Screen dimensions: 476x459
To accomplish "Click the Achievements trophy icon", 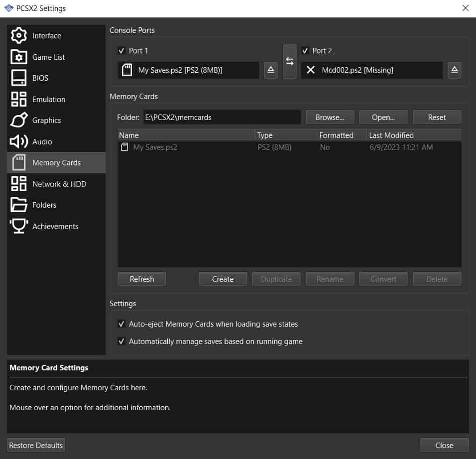I will click(x=19, y=226).
